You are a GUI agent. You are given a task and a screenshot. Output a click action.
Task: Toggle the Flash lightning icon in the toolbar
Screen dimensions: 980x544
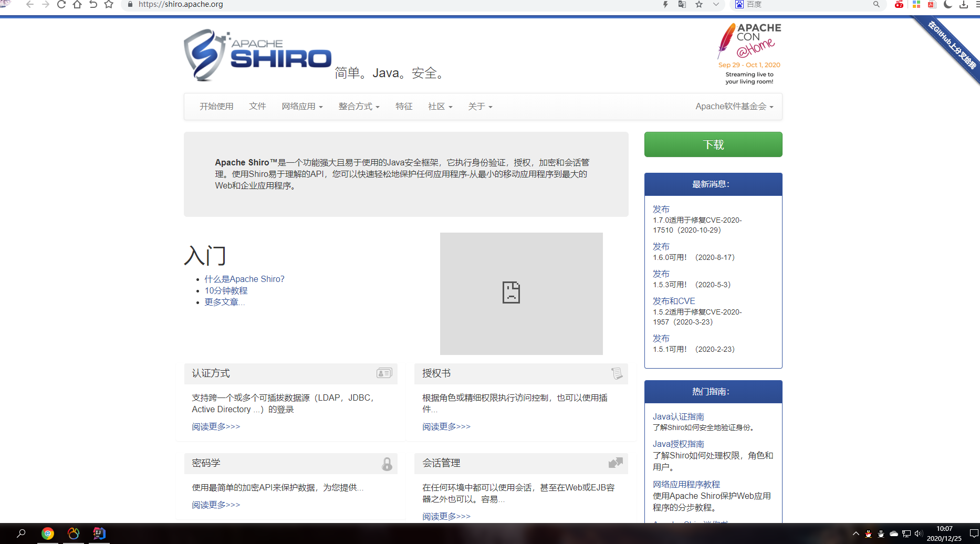pyautogui.click(x=665, y=5)
